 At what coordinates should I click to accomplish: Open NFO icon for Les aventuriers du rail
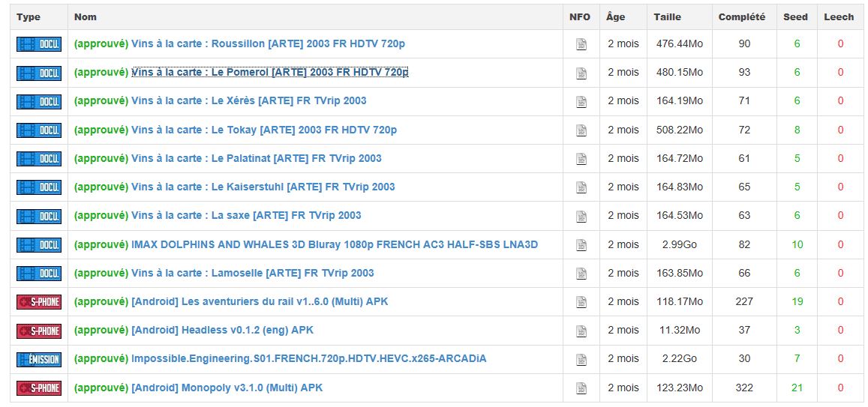(581, 302)
